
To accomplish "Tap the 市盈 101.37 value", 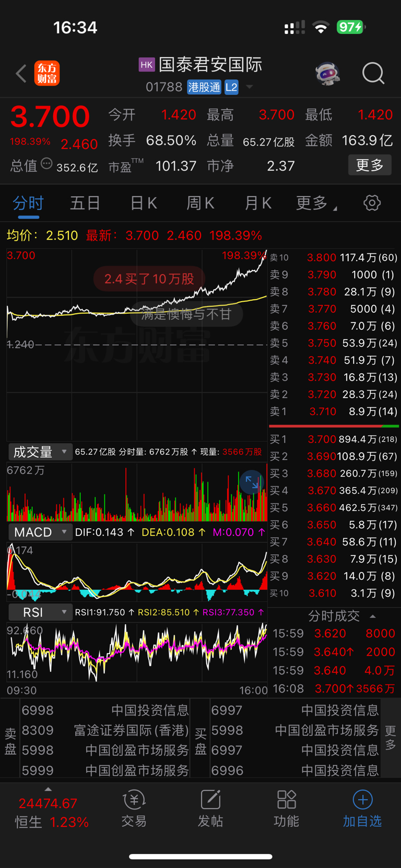I will (x=176, y=166).
